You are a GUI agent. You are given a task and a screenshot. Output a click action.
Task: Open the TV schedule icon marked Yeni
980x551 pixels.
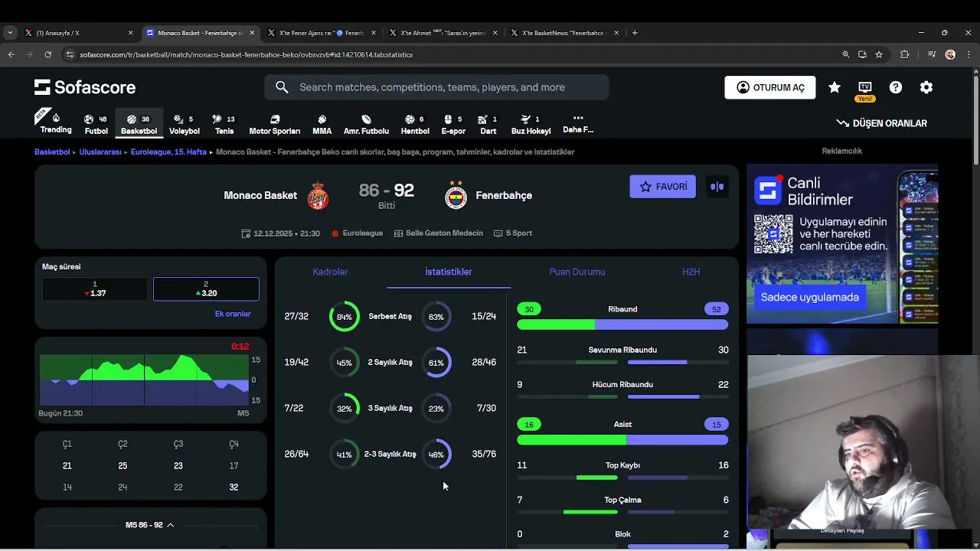[865, 90]
